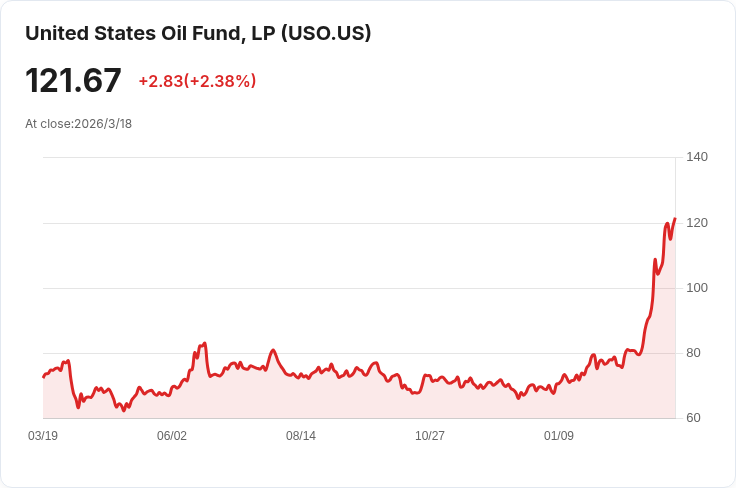Viewport: 736px width, 488px height.
Task: Click the 10/27 x-axis date label
Action: click(429, 436)
